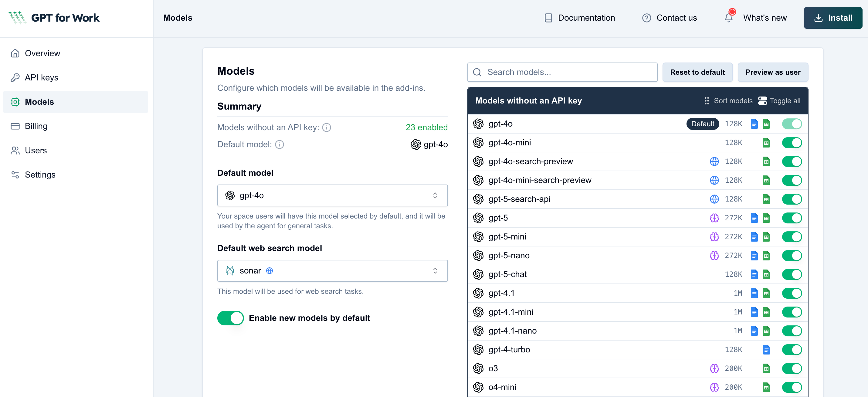Click the Reset to default button
This screenshot has width=868, height=397.
697,72
